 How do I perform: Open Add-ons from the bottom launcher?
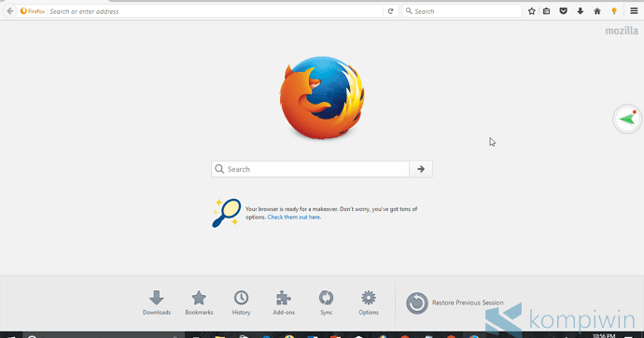tap(284, 303)
